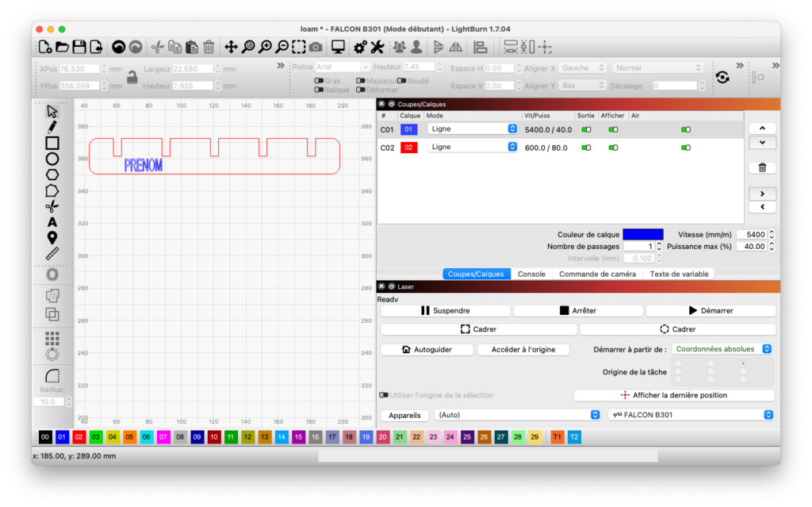812x507 pixels.
Task: Click the save project icon
Action: pyautogui.click(x=79, y=47)
